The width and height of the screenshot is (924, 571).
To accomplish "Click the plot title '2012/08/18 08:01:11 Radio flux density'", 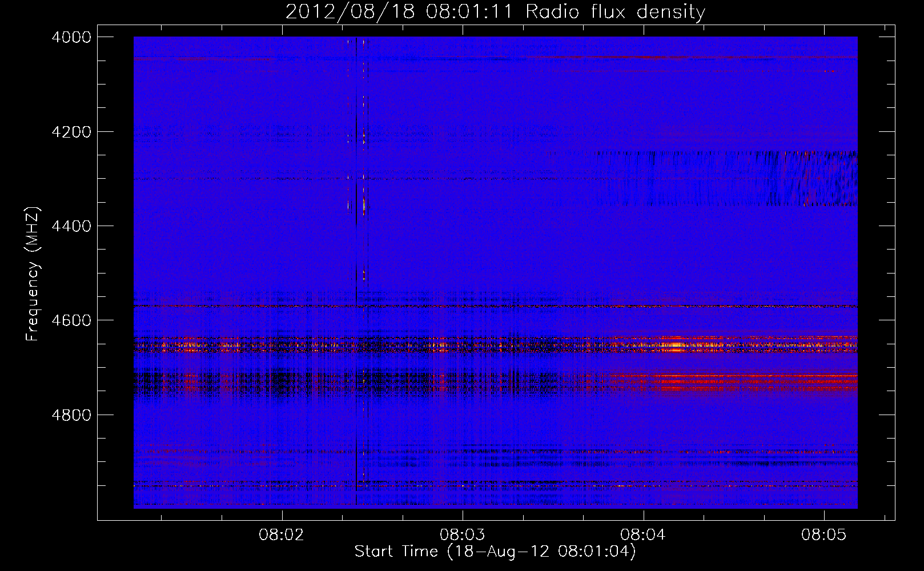I will click(495, 12).
